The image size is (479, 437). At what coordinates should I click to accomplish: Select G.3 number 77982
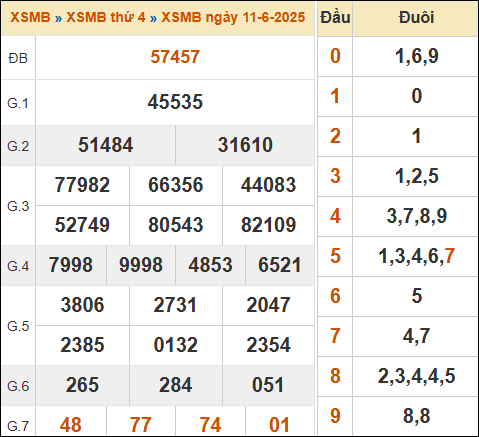tap(82, 185)
